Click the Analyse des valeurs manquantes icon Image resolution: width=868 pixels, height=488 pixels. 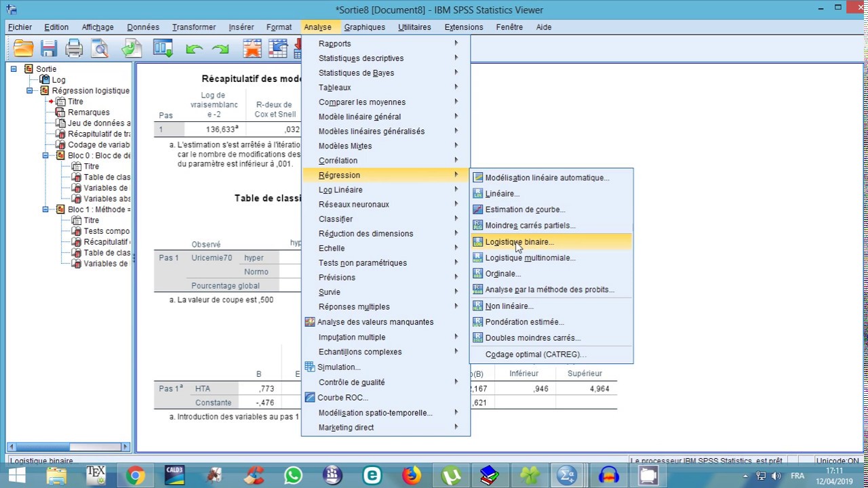[x=310, y=322]
